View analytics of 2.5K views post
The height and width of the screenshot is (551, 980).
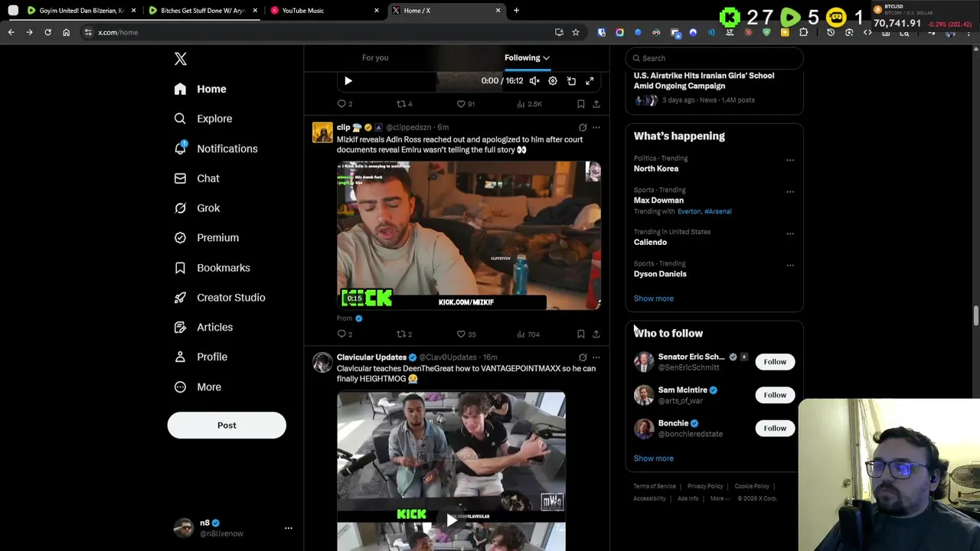[x=529, y=104]
